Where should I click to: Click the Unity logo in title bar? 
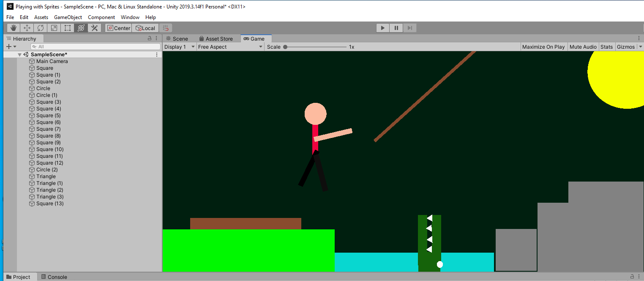[x=10, y=6]
